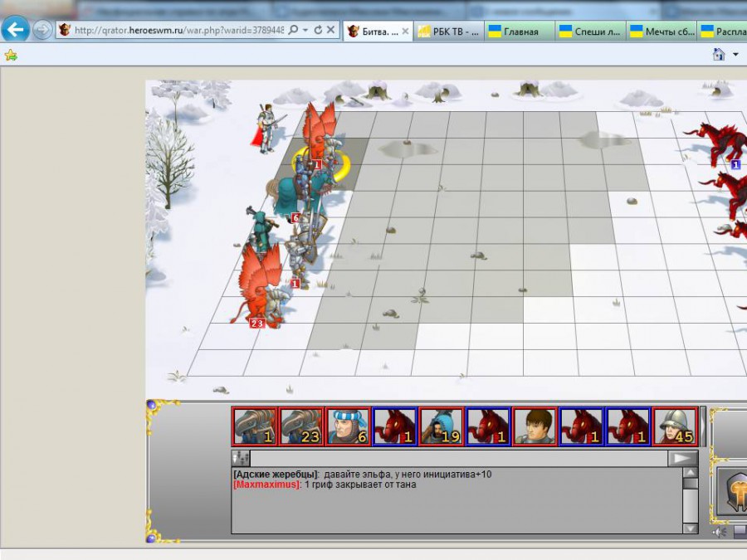The image size is (747, 560).
Task: Close the Битва tab
Action: tap(405, 32)
